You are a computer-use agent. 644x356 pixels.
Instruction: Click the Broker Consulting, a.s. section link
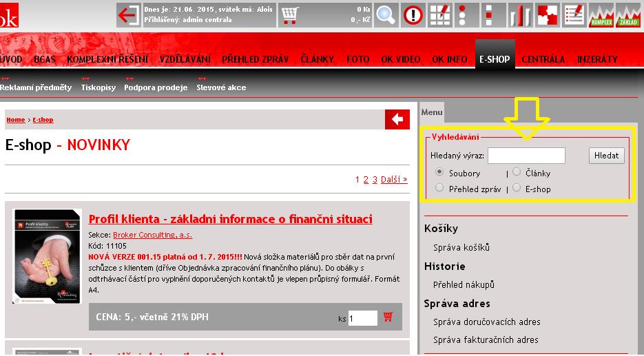click(x=152, y=235)
